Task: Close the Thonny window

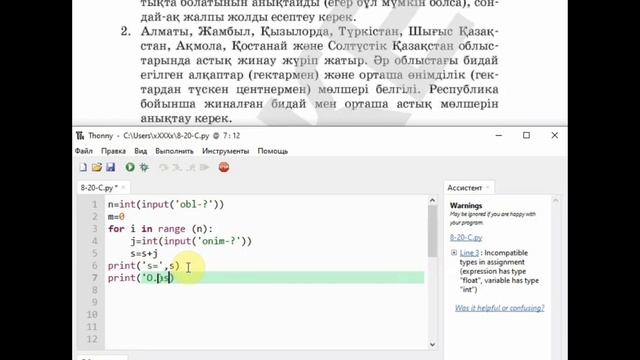Action: 554,136
